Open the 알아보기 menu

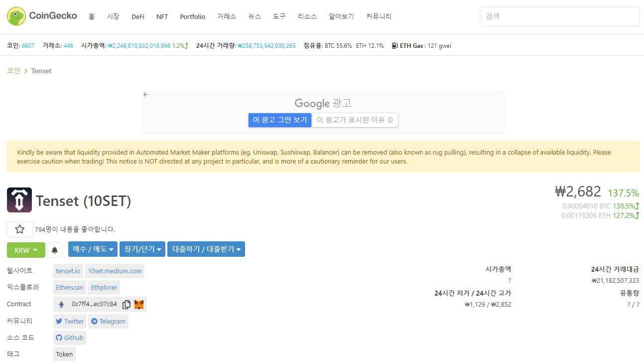coord(341,16)
